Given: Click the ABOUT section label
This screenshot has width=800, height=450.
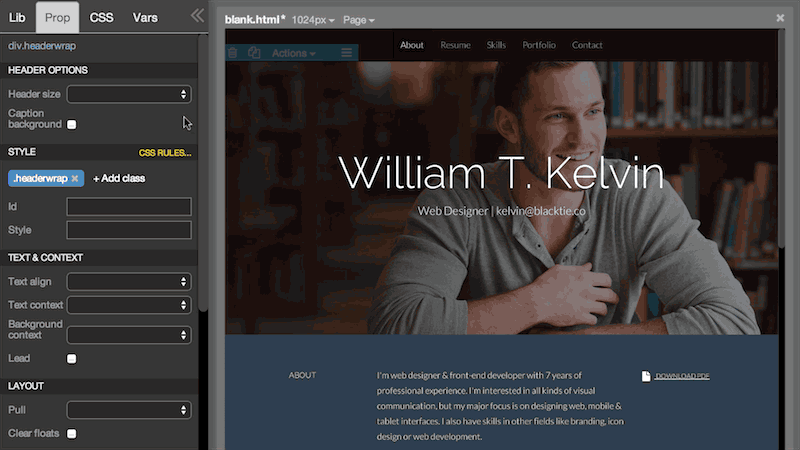Looking at the screenshot, I should coord(303,375).
